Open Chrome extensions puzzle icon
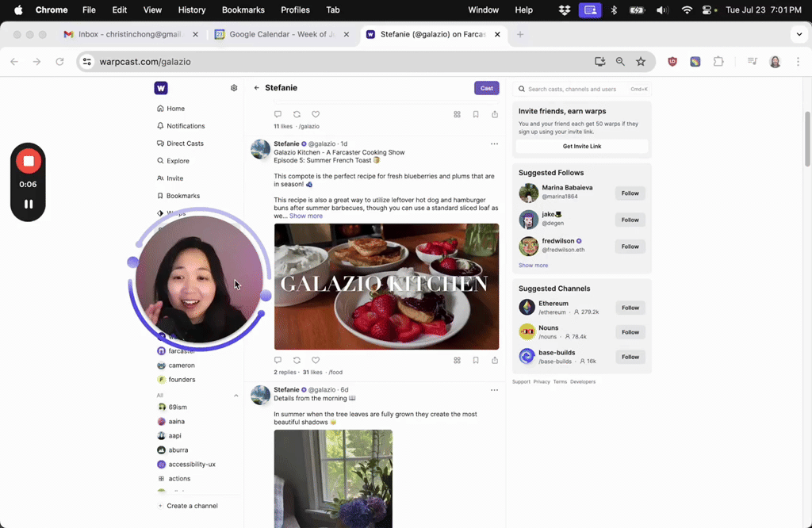Screen dimensions: 812x528 [x=718, y=62]
